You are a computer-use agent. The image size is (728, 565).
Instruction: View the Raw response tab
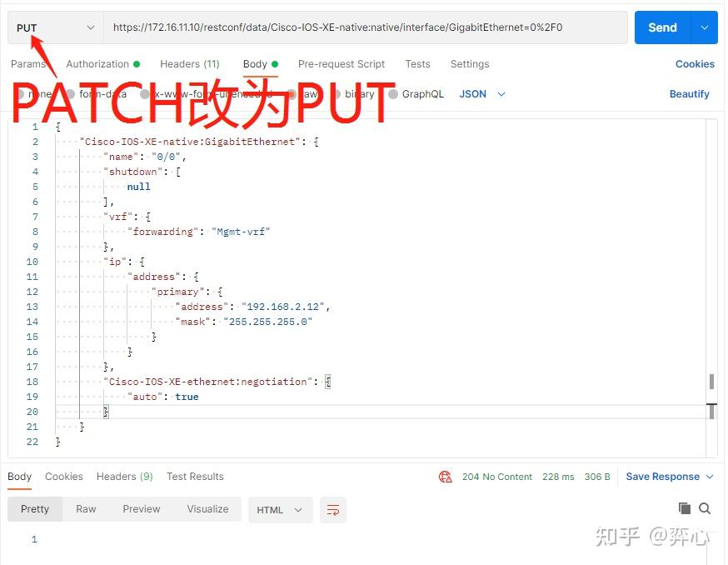point(86,508)
